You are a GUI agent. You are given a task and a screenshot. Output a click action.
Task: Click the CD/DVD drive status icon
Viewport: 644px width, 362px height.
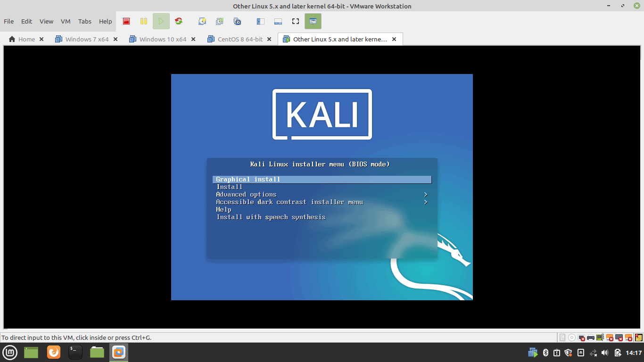point(572,337)
